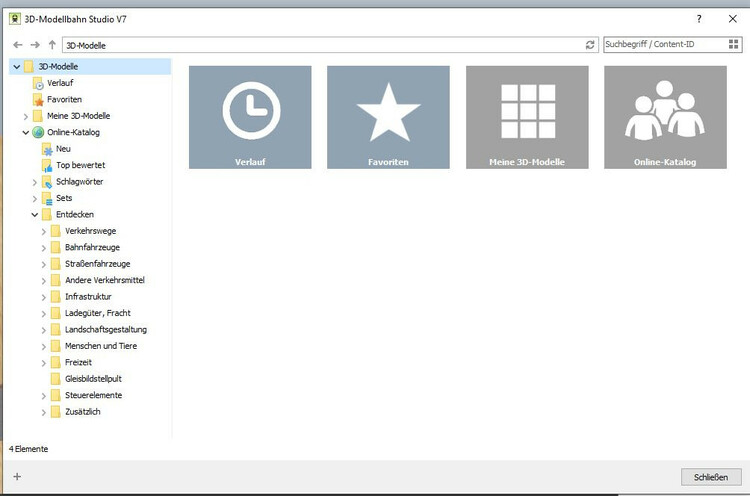
Task: Collapse the 3D-Modelle root node
Action: [17, 67]
